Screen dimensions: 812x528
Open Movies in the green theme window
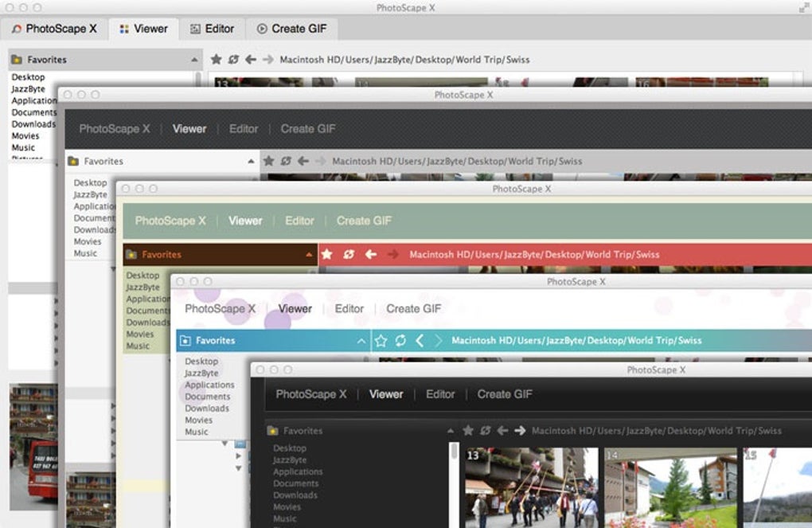click(140, 334)
